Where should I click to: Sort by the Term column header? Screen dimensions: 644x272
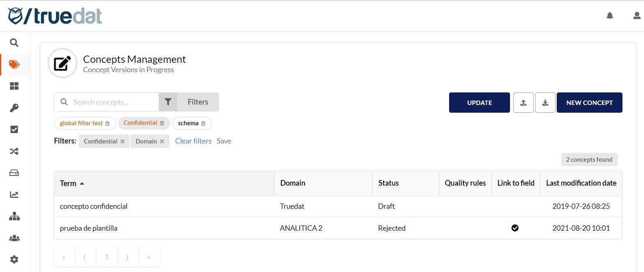click(68, 183)
